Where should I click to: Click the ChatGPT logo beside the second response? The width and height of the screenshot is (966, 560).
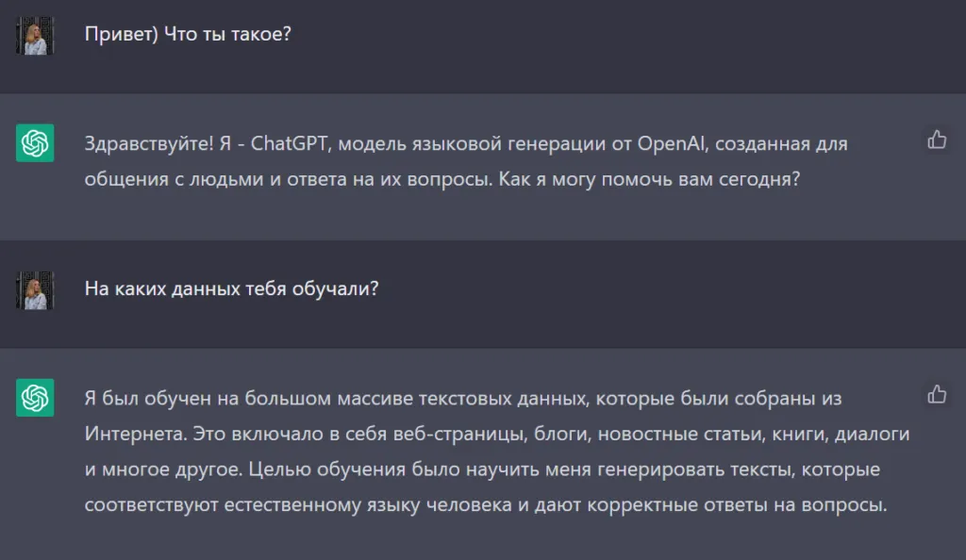click(x=35, y=399)
